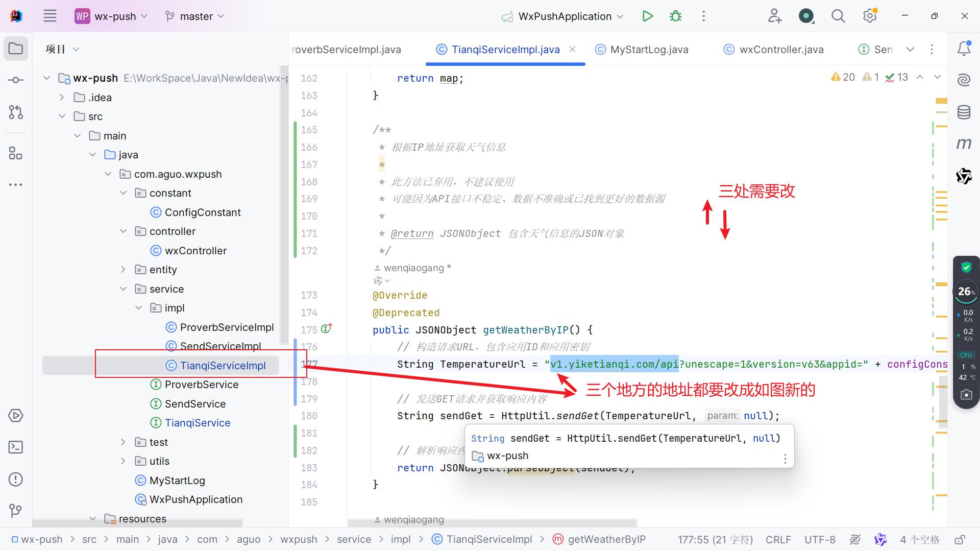Collapse the impl package

click(x=138, y=308)
